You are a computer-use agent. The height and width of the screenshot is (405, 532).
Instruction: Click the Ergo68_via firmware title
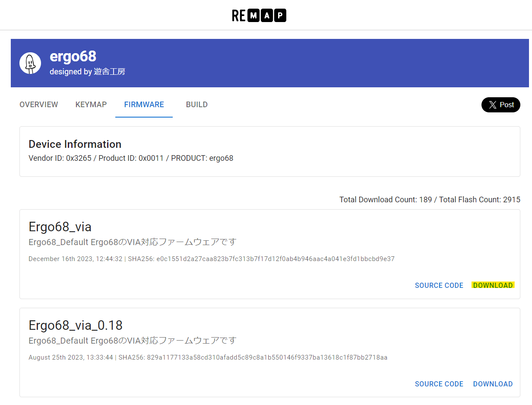coord(60,226)
